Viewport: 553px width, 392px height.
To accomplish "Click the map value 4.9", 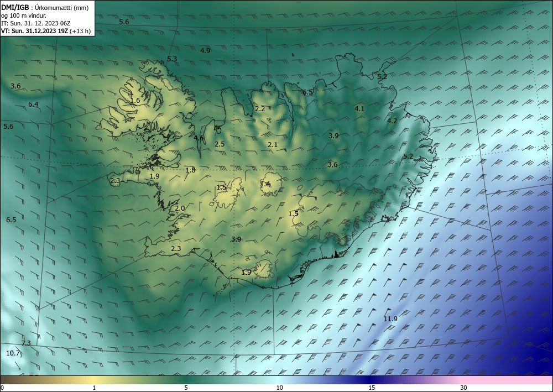I will pos(205,50).
